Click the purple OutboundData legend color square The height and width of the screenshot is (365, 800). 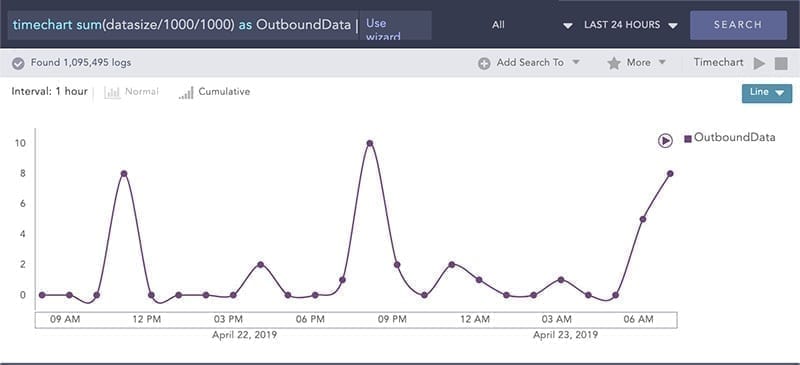[x=688, y=139]
